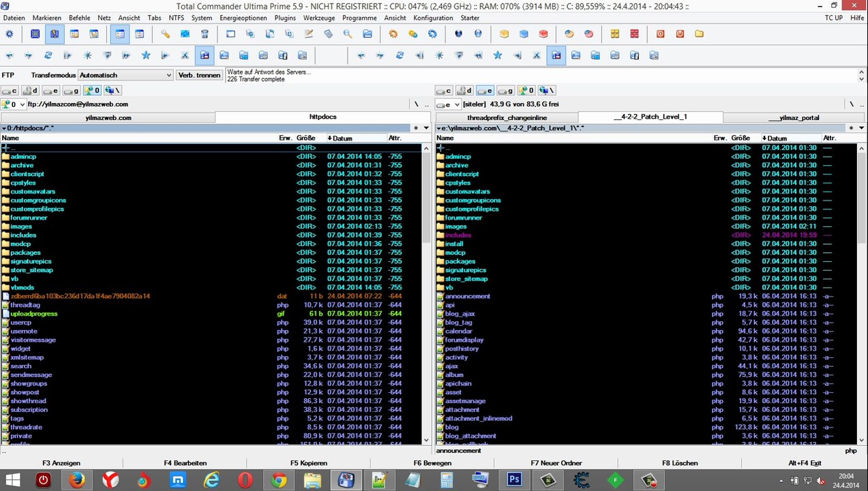868x491 pixels.
Task: Click the dark globe icon in toolbar
Action: click(458, 33)
